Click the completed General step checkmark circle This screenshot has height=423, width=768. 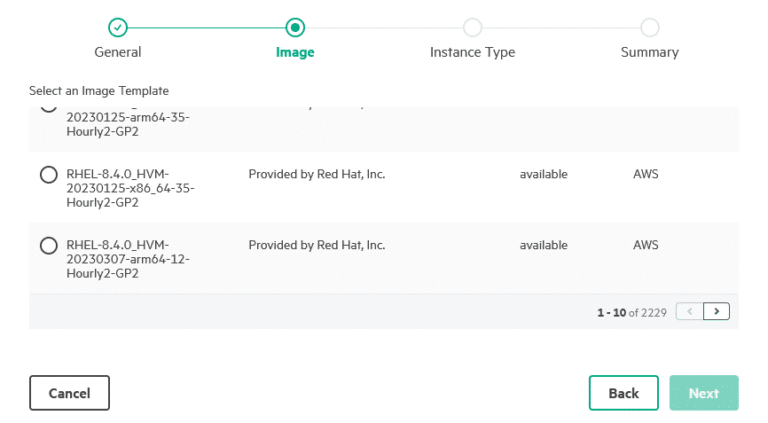point(118,27)
